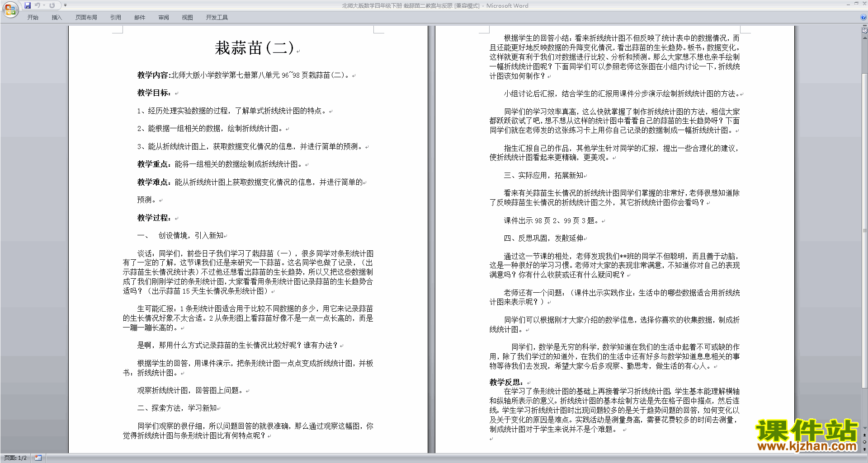Screen dimensions: 868x463
Task: Close the Word window
Action: click(864, 4)
